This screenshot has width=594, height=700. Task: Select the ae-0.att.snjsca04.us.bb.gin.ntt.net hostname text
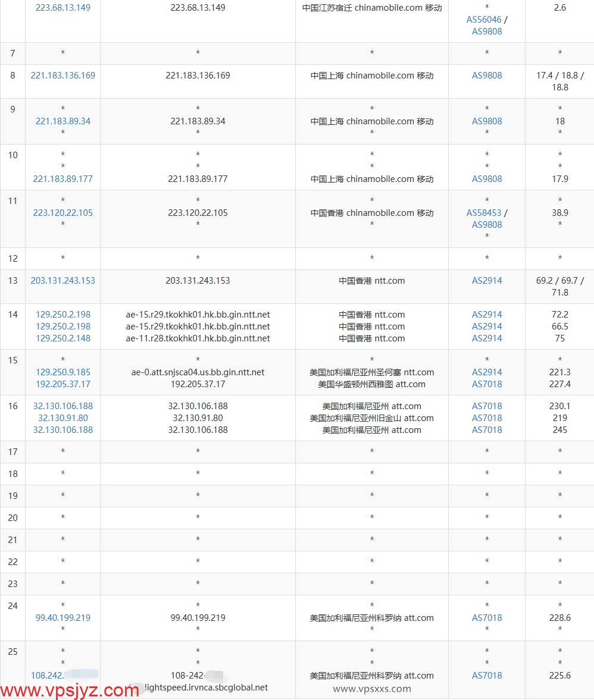[198, 372]
